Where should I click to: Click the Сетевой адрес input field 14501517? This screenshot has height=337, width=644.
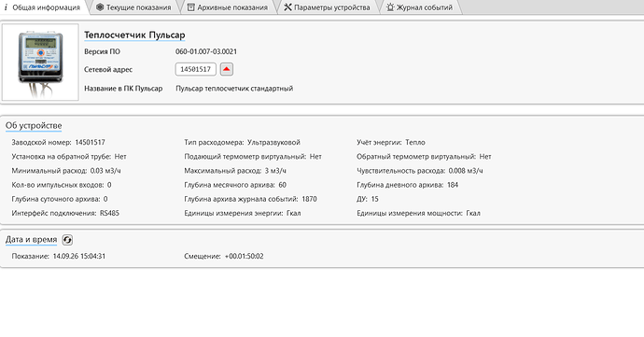(x=195, y=69)
